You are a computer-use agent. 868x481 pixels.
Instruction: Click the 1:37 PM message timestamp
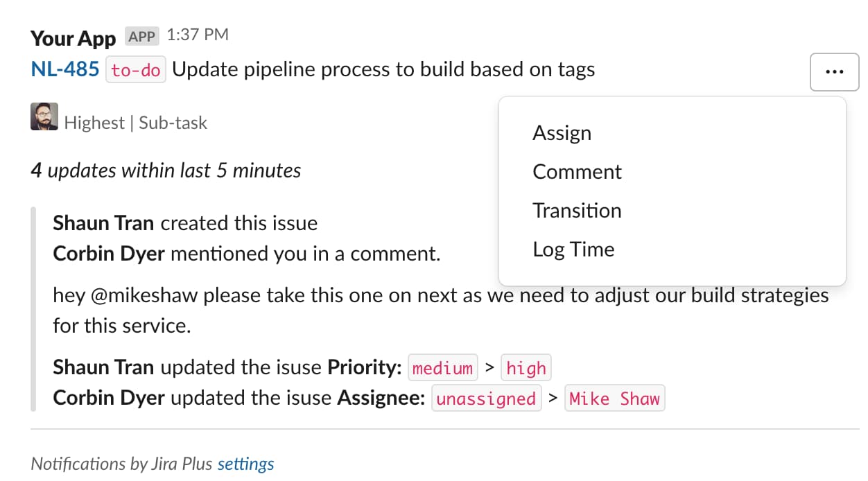198,35
